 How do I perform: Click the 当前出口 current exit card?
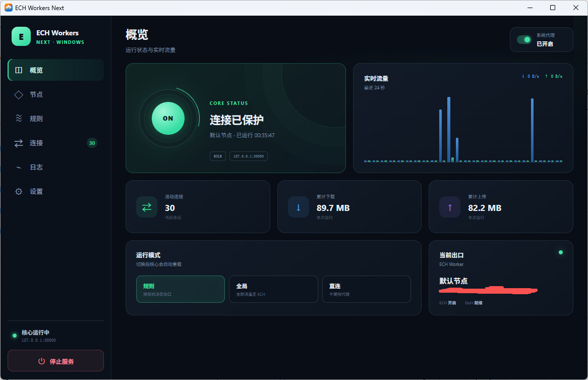tap(501, 278)
